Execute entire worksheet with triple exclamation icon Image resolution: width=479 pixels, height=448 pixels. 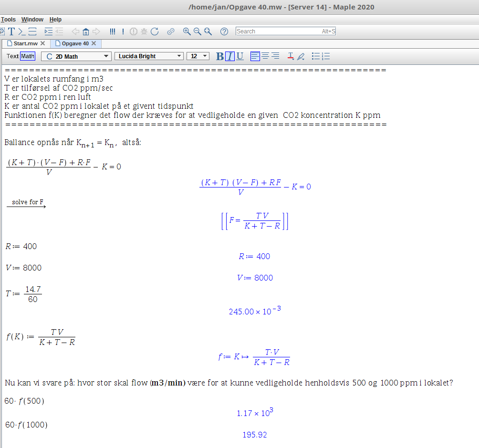tap(113, 31)
